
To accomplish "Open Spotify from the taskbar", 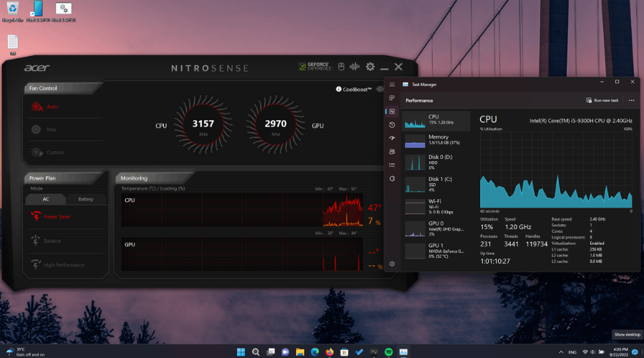I will [389, 352].
